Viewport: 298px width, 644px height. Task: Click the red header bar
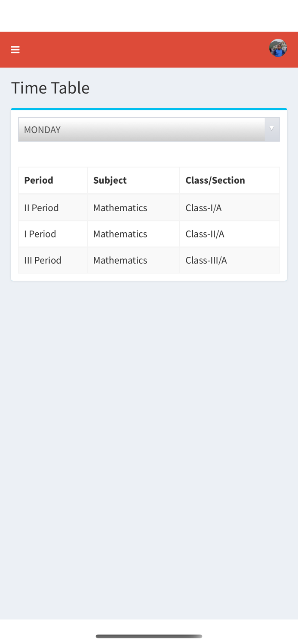pyautogui.click(x=142, y=50)
